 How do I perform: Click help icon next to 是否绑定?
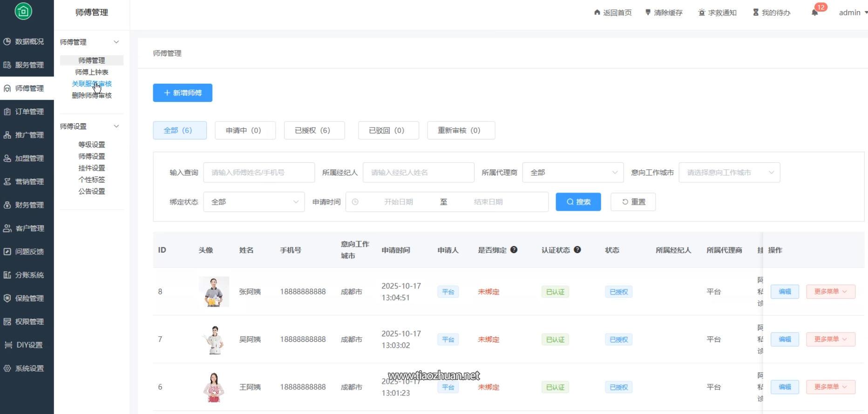(514, 250)
